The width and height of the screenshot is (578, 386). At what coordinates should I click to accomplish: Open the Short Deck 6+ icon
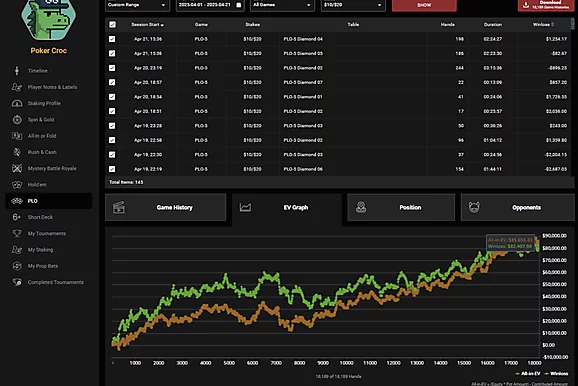tap(17, 217)
